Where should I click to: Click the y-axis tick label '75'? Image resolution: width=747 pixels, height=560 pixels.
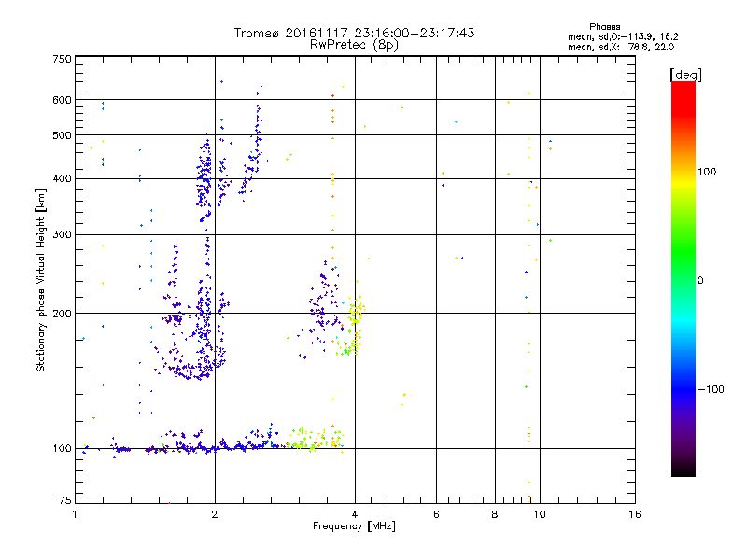[x=65, y=500]
